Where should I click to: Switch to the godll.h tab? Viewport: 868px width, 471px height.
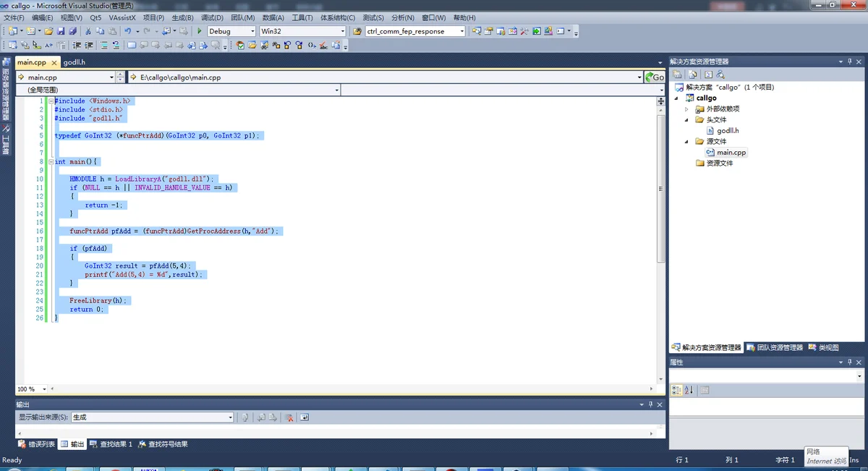click(x=74, y=62)
